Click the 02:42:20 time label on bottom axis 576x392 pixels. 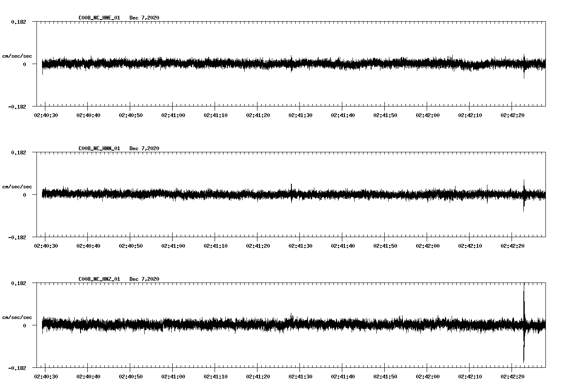point(513,375)
